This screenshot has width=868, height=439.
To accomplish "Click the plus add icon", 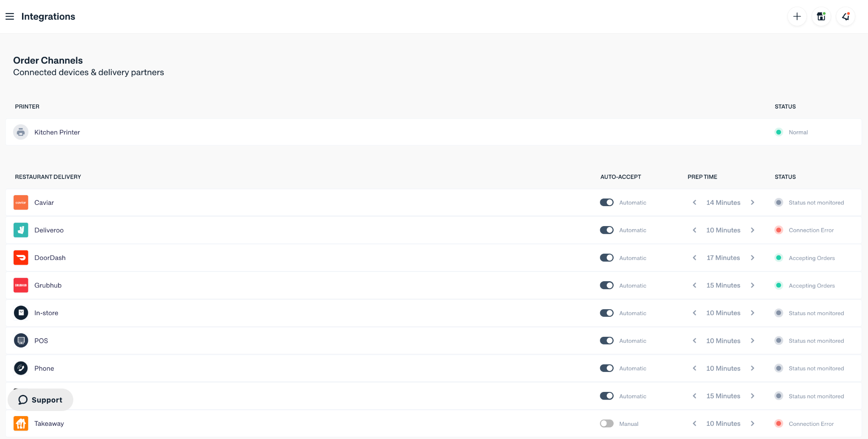I will point(797,17).
